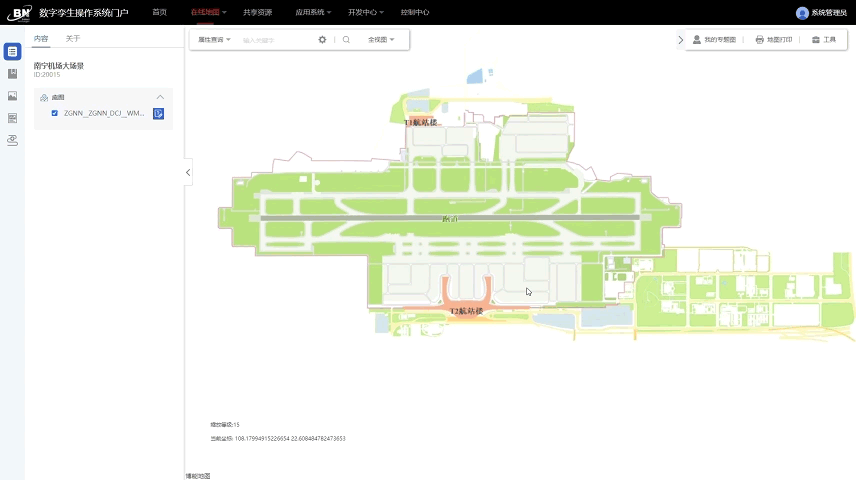The image size is (856, 480).
Task: Click the keyword search input field
Action: pyautogui.click(x=275, y=40)
